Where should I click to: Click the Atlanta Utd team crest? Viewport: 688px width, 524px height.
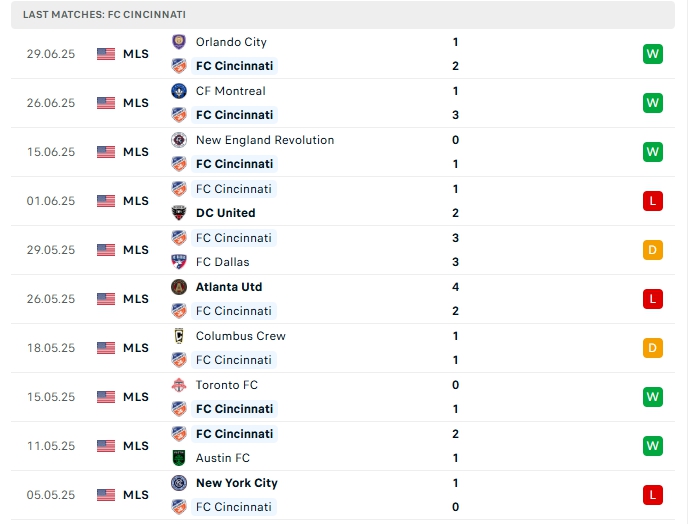pos(179,287)
